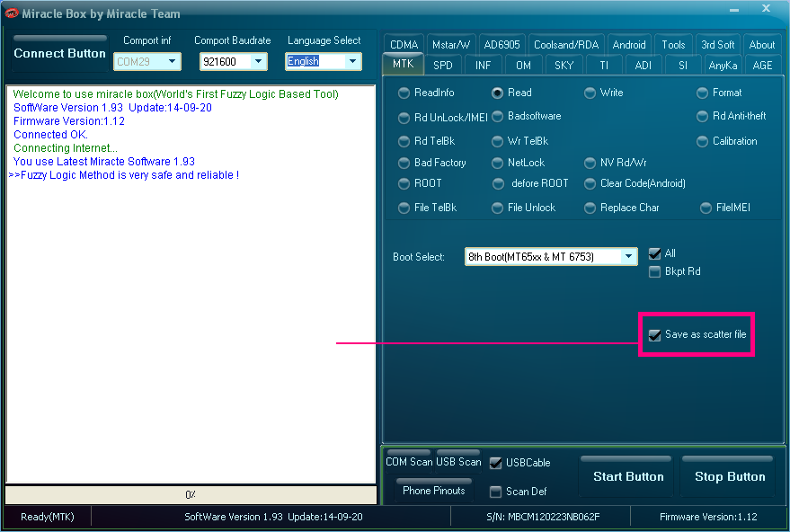Open the About tab
Viewport: 790px width, 532px height.
click(x=762, y=45)
